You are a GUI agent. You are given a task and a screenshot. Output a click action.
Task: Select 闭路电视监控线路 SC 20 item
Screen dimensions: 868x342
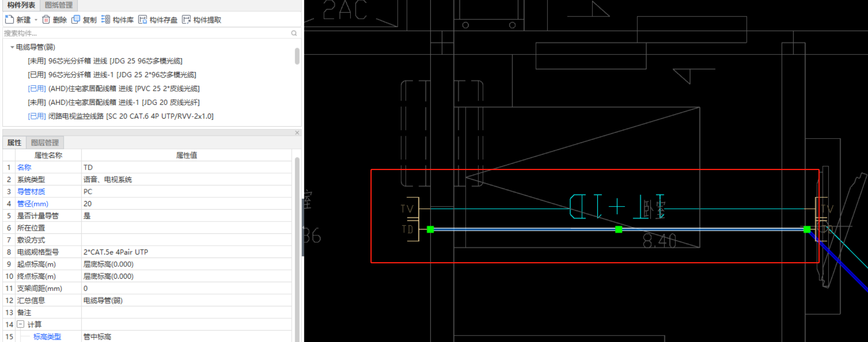coord(121,116)
